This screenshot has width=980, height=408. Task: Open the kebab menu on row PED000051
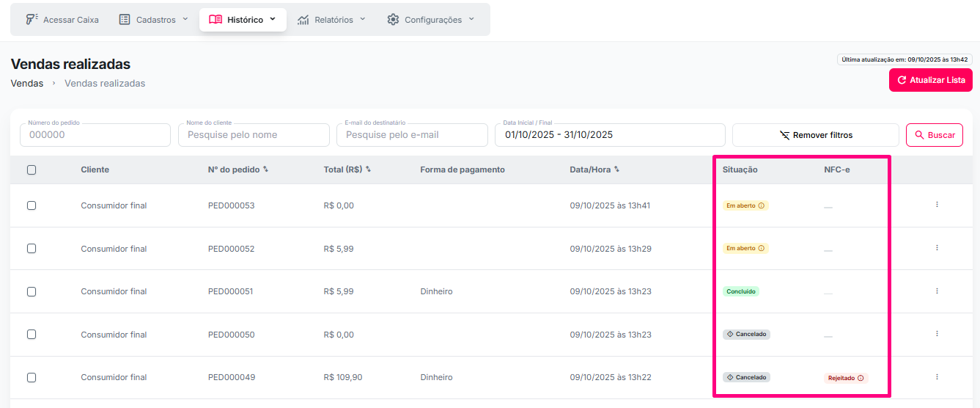pos(937,291)
